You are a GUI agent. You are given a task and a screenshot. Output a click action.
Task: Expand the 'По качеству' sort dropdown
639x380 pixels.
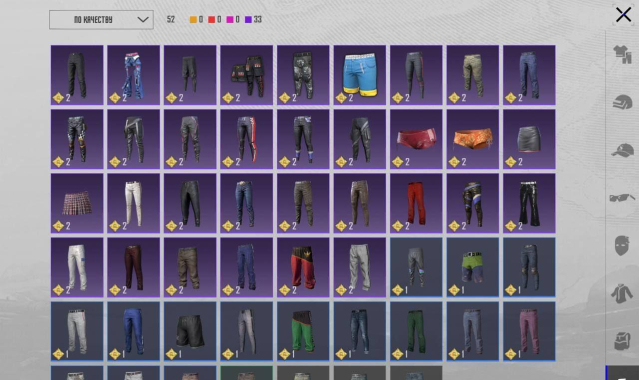click(101, 20)
